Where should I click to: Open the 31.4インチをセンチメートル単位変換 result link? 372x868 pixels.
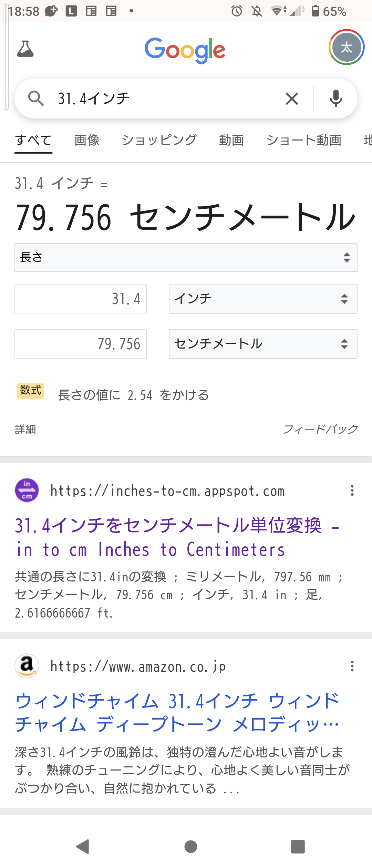coord(177,537)
